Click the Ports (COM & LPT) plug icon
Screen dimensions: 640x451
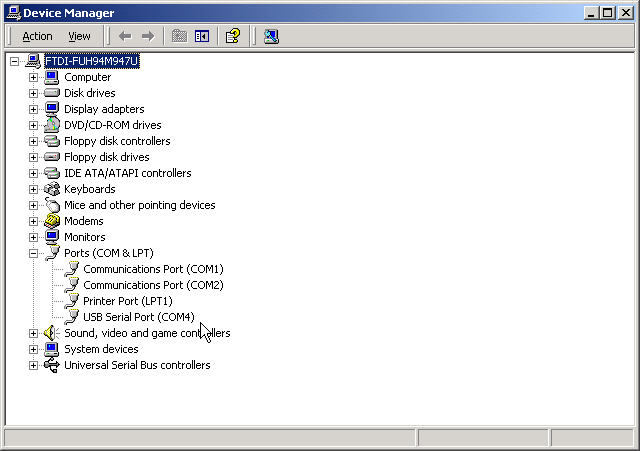click(x=52, y=253)
